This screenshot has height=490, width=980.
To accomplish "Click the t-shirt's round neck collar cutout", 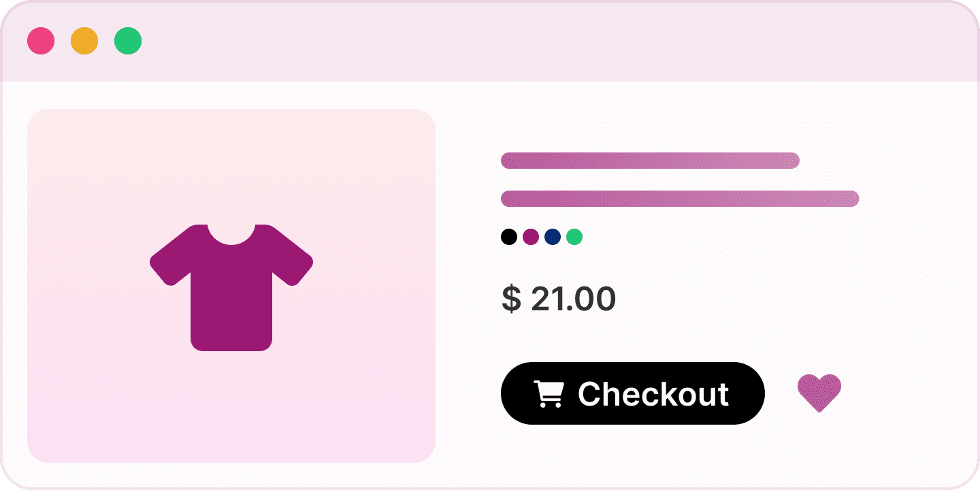I will click(231, 233).
